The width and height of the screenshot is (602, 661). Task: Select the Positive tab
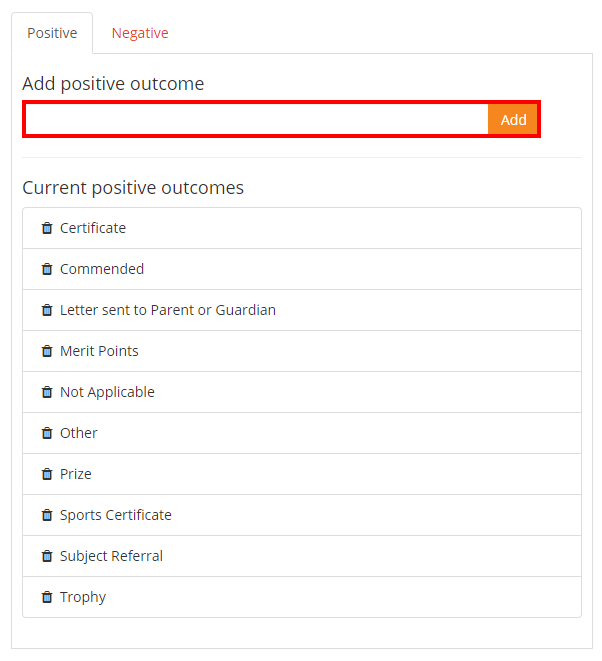coord(52,33)
